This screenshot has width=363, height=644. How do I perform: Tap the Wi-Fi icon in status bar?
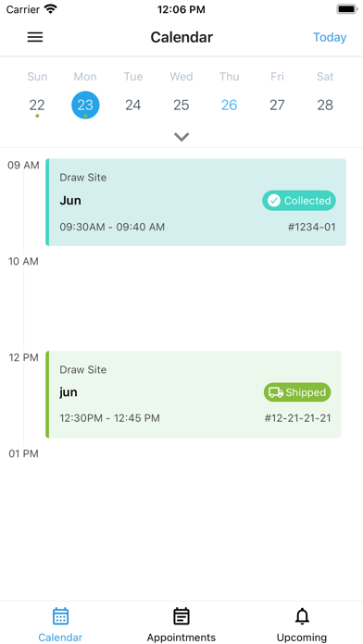pyautogui.click(x=51, y=9)
